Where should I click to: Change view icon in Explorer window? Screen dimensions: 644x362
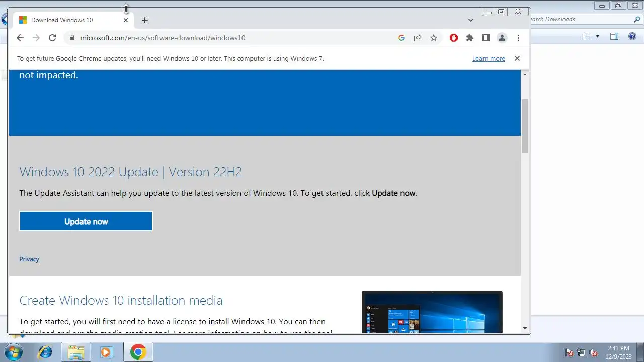586,36
